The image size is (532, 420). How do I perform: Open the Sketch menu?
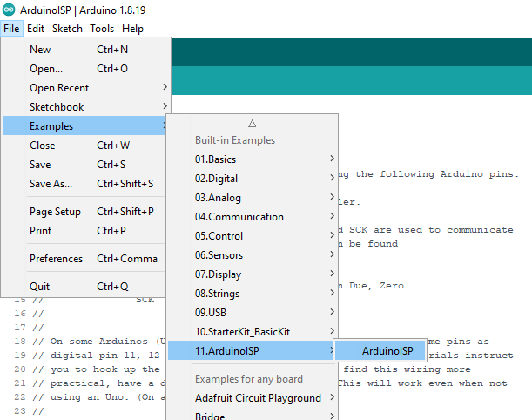pos(67,29)
